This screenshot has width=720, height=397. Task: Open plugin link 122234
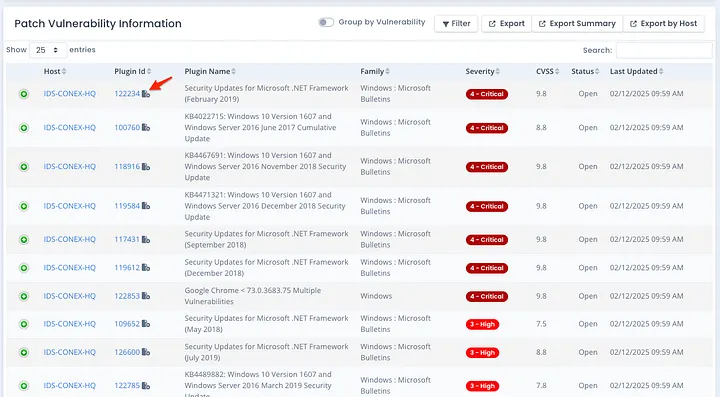tap(127, 94)
